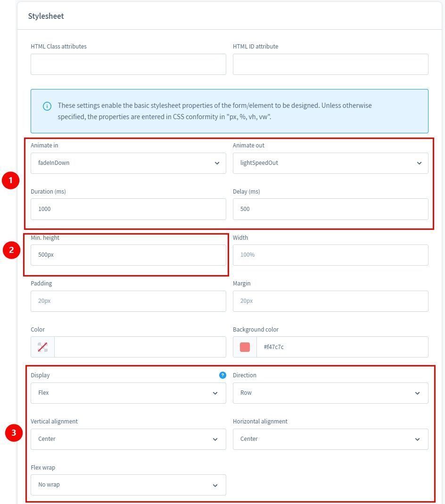Select the Margin input field

pyautogui.click(x=330, y=301)
